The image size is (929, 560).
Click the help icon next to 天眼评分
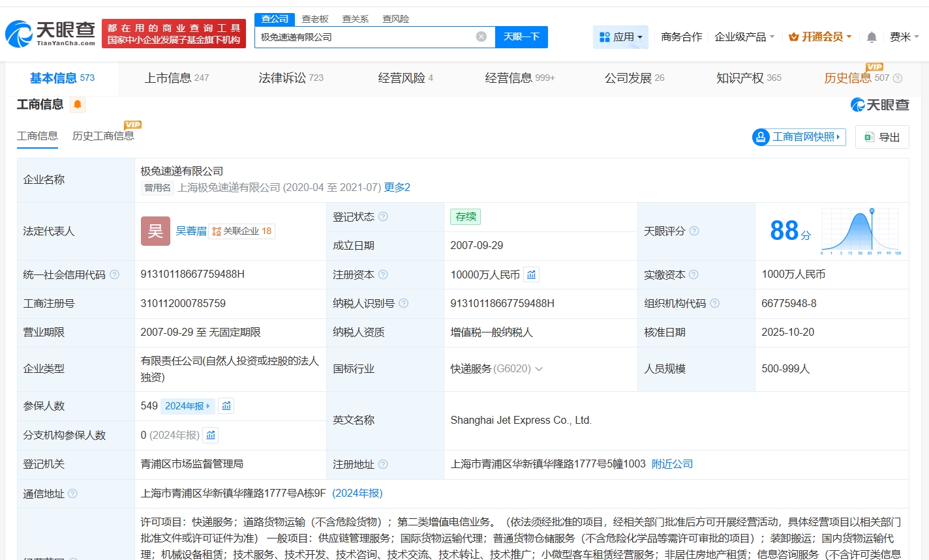tap(694, 231)
